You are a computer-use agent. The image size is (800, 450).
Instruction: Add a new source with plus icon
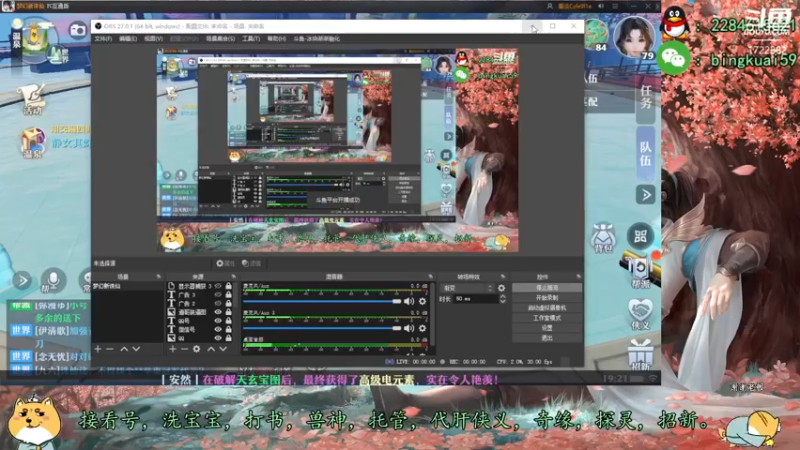tap(172, 349)
